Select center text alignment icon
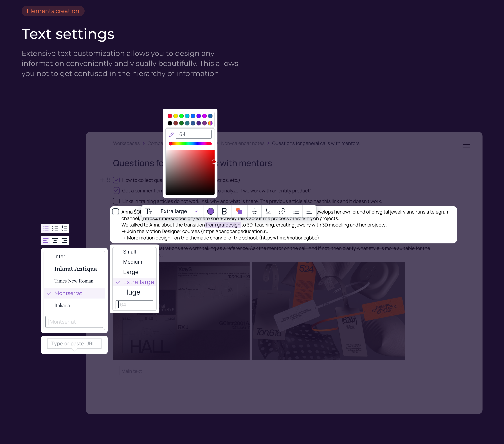Image resolution: width=504 pixels, height=444 pixels. pyautogui.click(x=55, y=241)
